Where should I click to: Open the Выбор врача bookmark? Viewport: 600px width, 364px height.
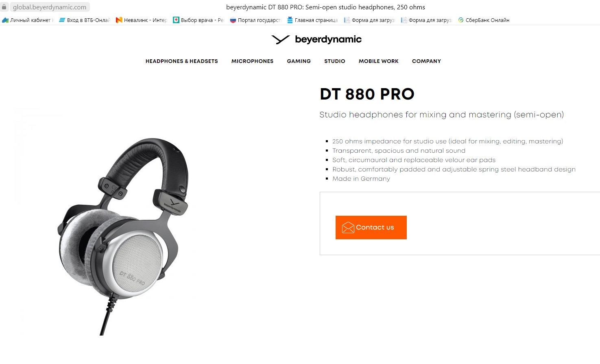199,20
